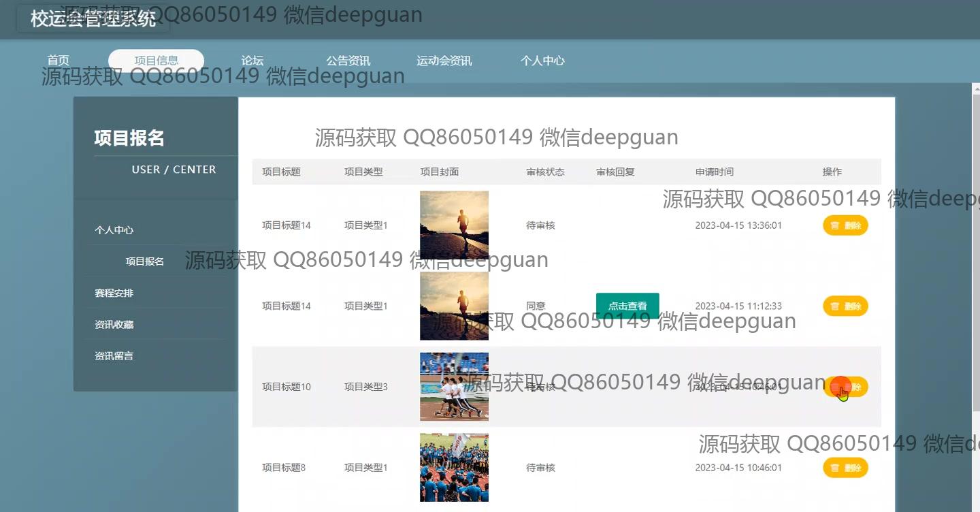This screenshot has height=512, width=980.
Task: Click the 项目标题10 track race thumbnail
Action: tap(454, 387)
